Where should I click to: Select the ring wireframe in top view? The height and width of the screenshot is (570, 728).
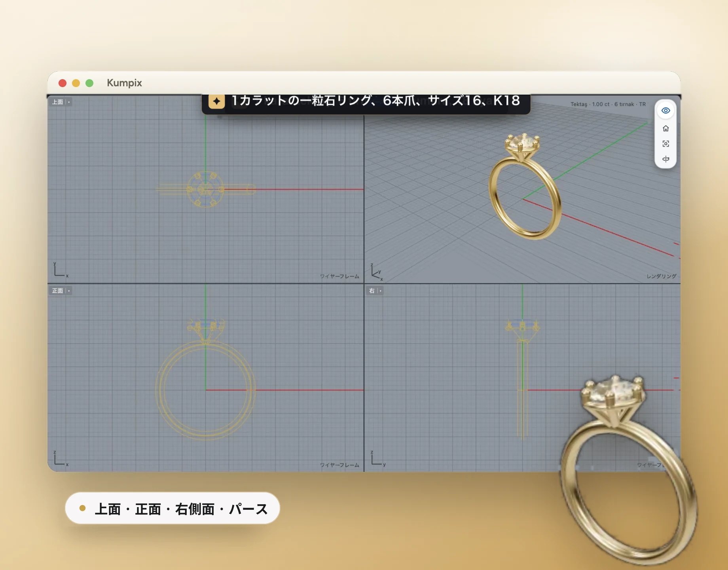point(205,189)
